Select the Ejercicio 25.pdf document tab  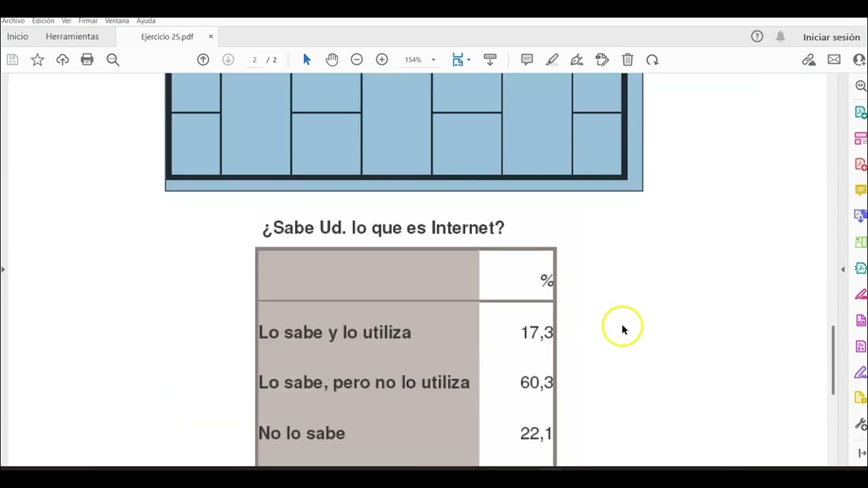[x=167, y=37]
